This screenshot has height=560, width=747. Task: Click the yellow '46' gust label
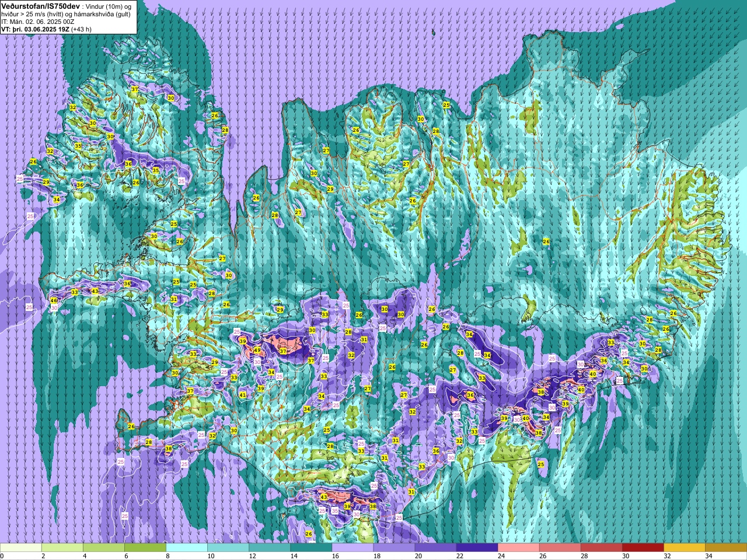pyautogui.click(x=54, y=301)
